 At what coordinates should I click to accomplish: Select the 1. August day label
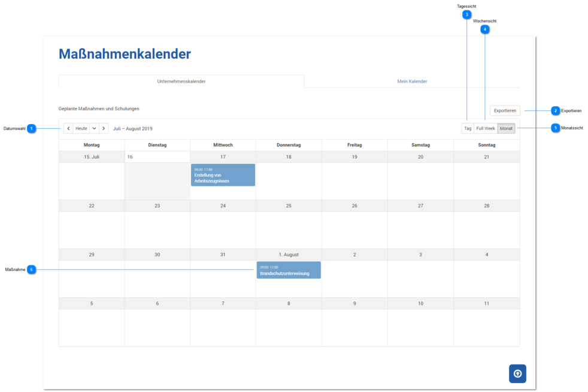(x=289, y=255)
